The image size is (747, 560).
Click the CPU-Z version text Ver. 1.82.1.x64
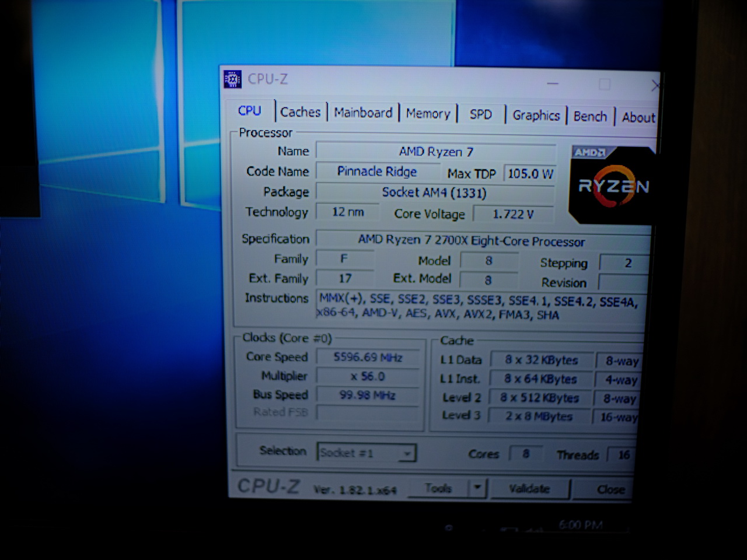click(355, 490)
